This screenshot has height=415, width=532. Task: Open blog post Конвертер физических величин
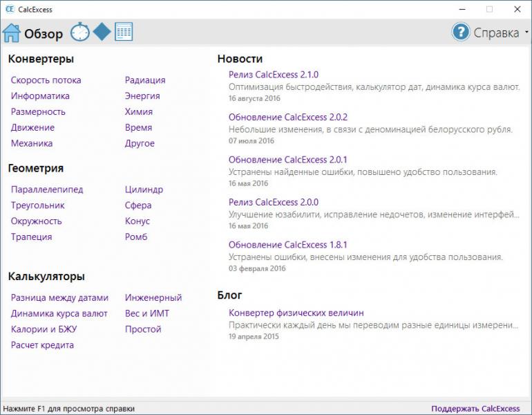pos(296,313)
